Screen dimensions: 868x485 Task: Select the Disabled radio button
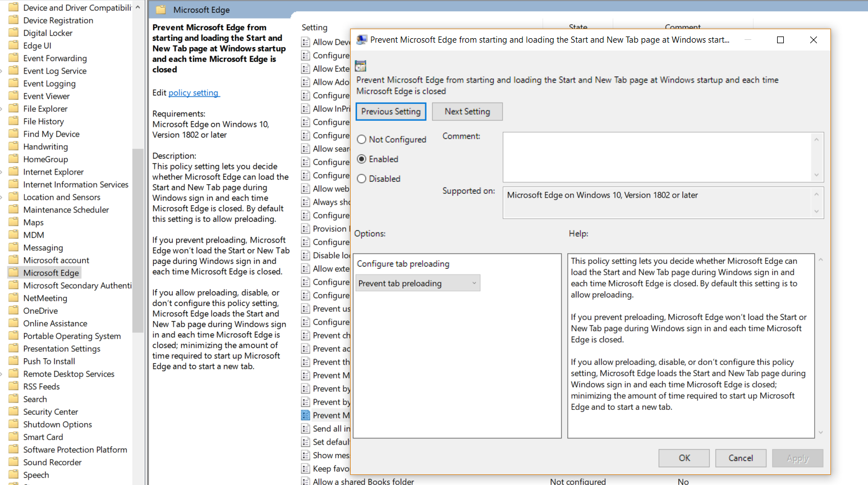362,179
